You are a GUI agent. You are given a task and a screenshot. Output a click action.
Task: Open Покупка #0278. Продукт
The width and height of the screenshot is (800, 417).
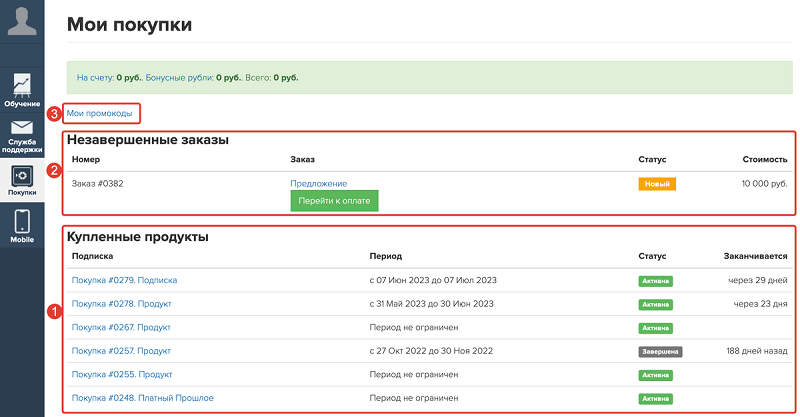point(121,304)
